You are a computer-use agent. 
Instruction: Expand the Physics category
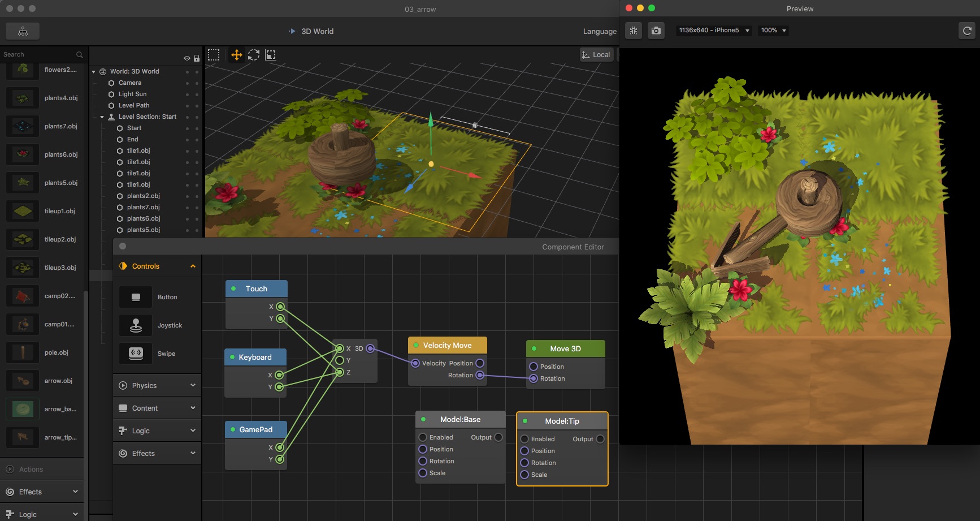pos(157,385)
